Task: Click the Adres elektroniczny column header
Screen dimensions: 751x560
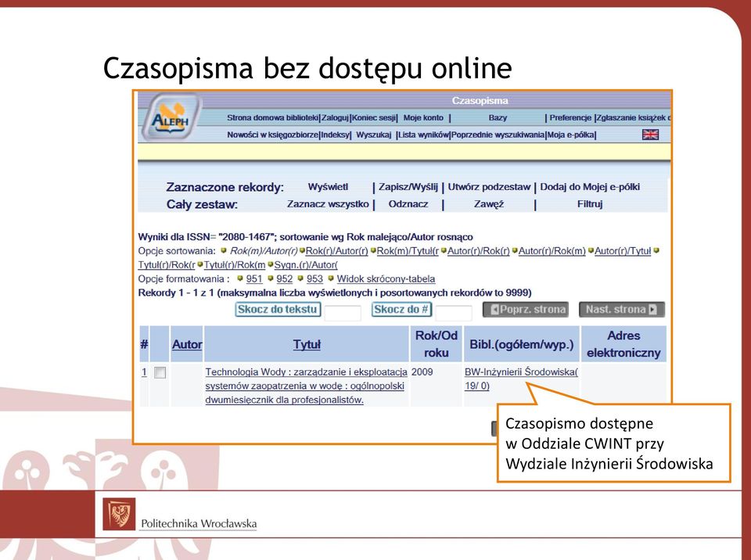Action: pos(623,344)
